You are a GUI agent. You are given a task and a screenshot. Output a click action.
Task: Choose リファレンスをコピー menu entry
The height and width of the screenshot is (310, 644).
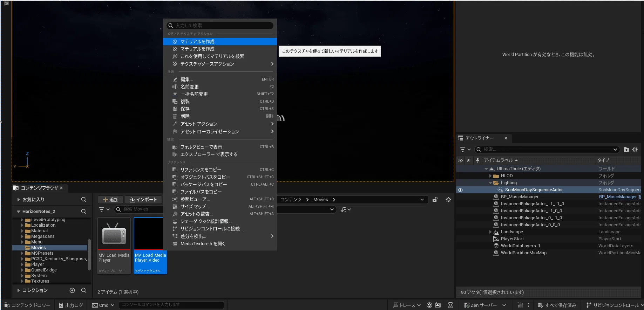(x=220, y=170)
